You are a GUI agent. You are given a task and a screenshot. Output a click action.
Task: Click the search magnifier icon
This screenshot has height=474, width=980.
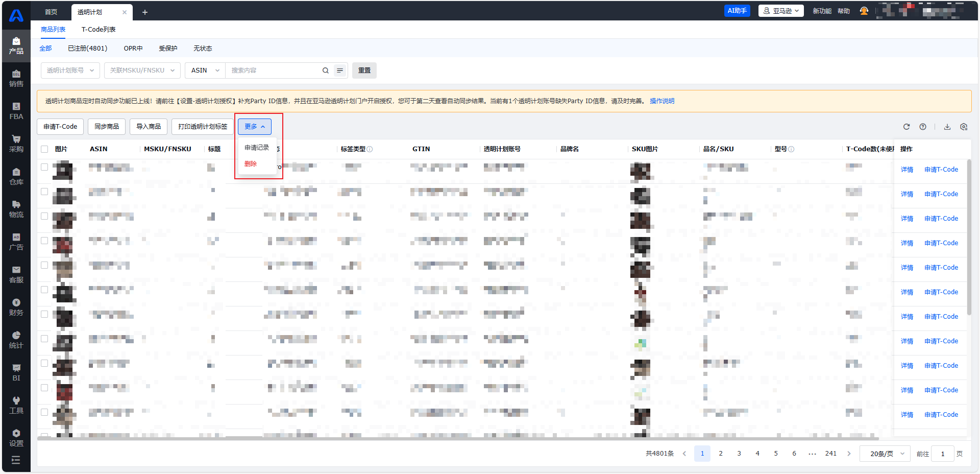click(x=325, y=70)
